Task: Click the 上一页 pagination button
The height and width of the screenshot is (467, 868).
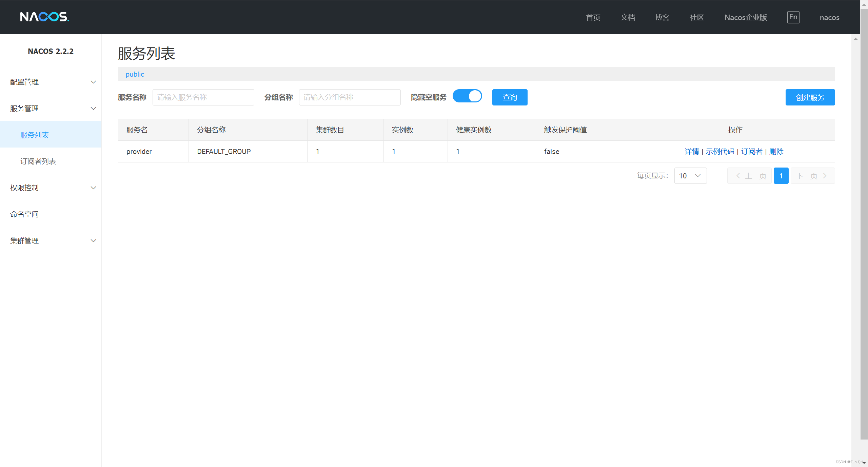Action: [x=749, y=176]
